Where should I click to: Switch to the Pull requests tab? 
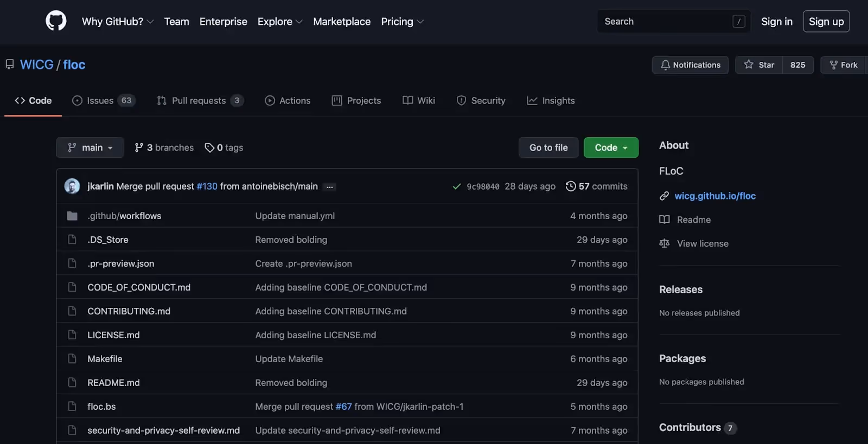(200, 100)
